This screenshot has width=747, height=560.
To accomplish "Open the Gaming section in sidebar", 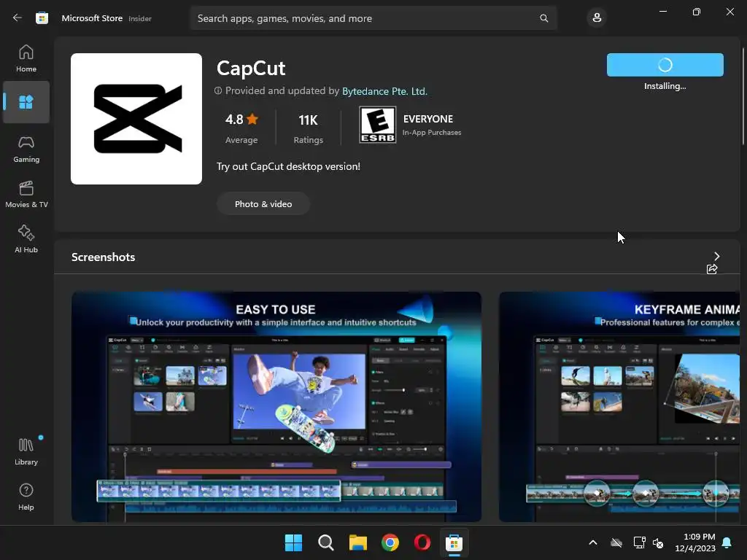I will (x=26, y=149).
